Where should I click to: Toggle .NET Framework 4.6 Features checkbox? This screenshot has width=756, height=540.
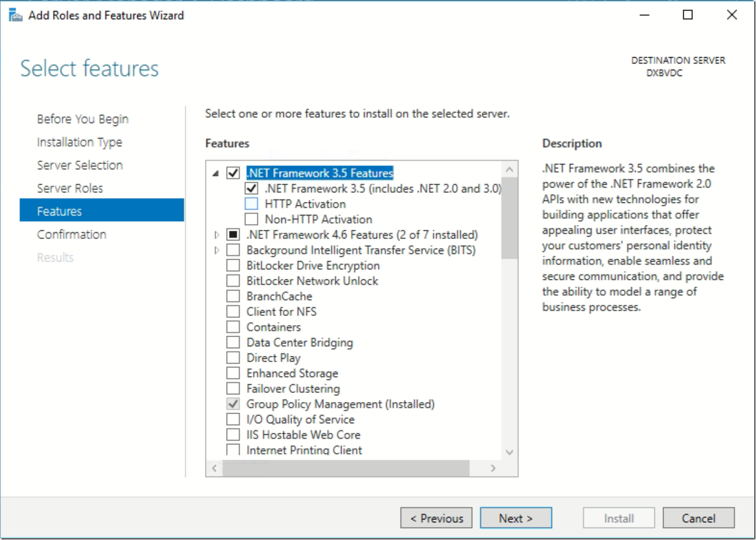(233, 235)
